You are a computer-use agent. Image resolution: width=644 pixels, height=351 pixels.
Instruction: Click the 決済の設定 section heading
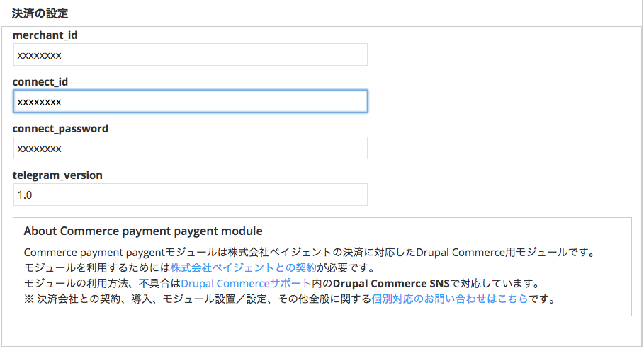tap(40, 13)
